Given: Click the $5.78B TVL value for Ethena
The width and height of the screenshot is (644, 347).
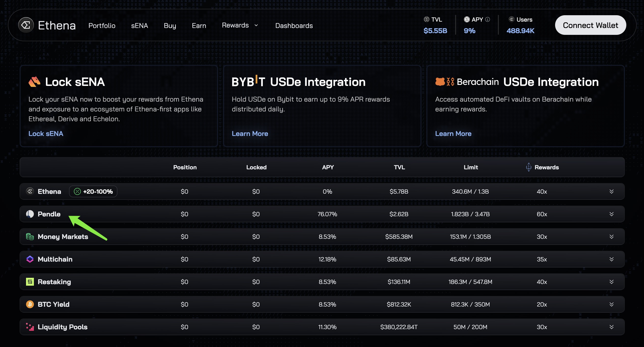Looking at the screenshot, I should click(x=399, y=191).
